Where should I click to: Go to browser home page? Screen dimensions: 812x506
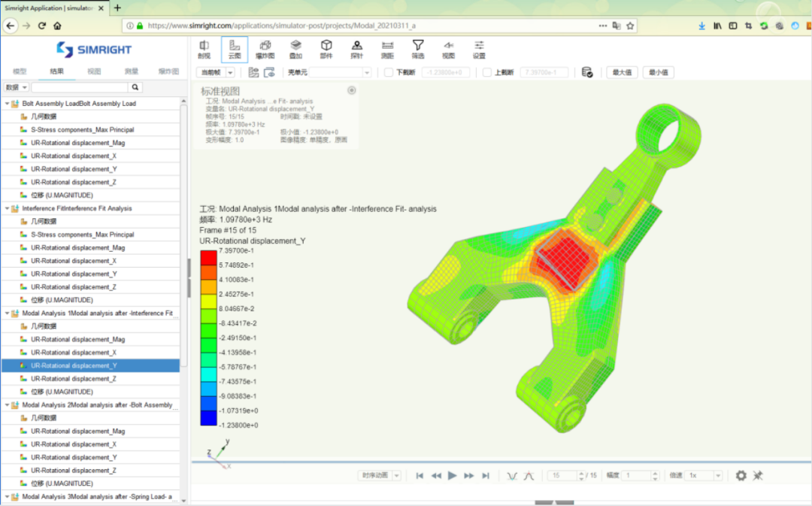[57, 26]
